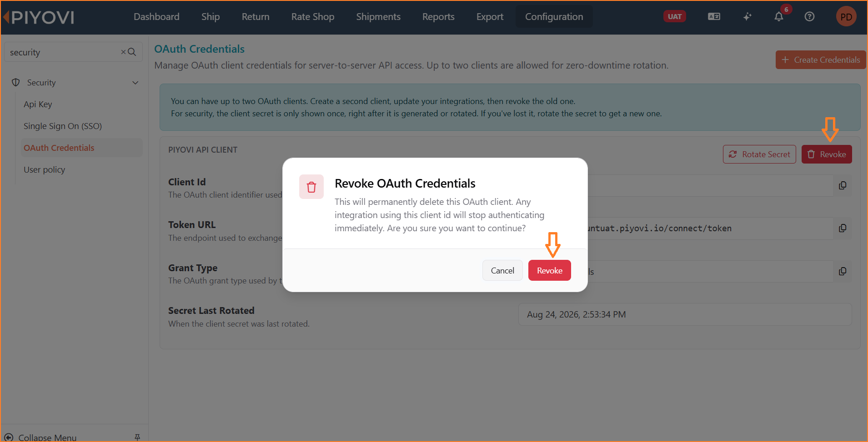Image resolution: width=868 pixels, height=442 pixels.
Task: Click the Security shield icon
Action: (x=16, y=82)
